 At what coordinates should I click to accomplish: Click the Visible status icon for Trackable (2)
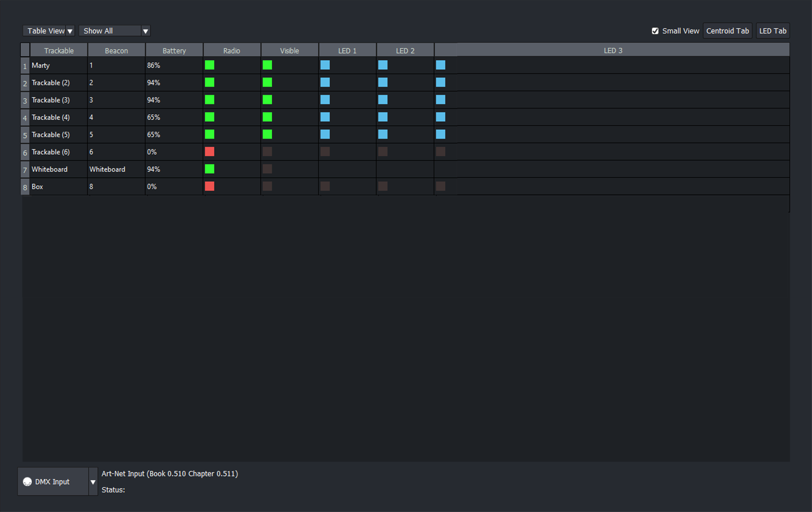(x=267, y=82)
